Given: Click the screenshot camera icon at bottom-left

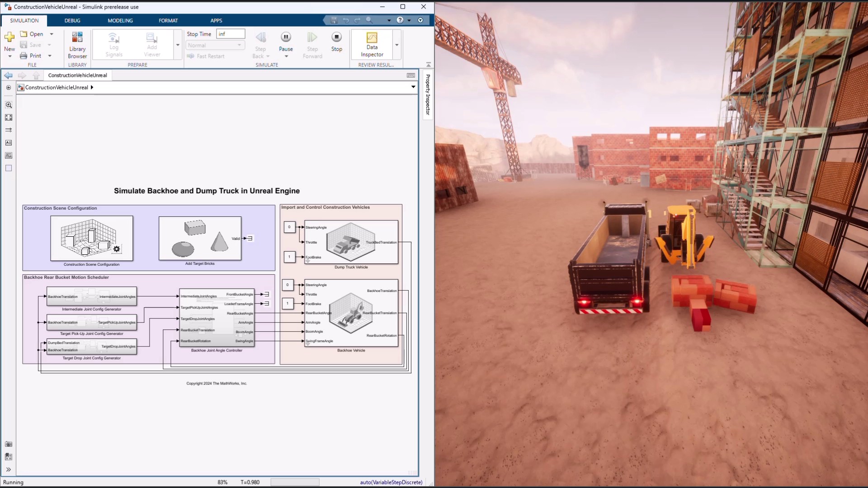Looking at the screenshot, I should [9, 444].
